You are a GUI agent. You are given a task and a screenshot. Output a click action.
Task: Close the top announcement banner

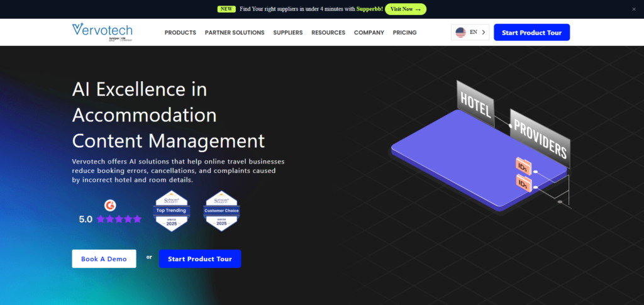coord(634,9)
